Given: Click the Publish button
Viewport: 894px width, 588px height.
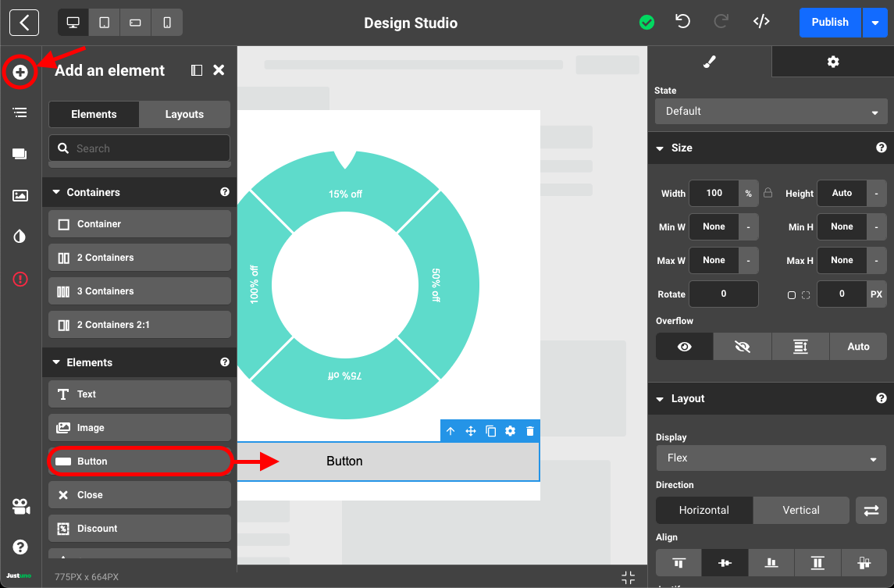Looking at the screenshot, I should 829,23.
